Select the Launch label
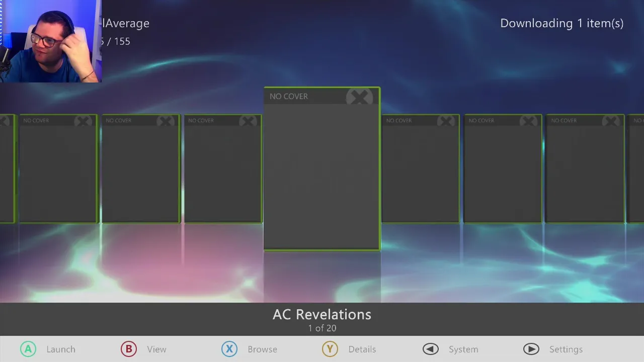Image resolution: width=644 pixels, height=362 pixels. tap(61, 349)
